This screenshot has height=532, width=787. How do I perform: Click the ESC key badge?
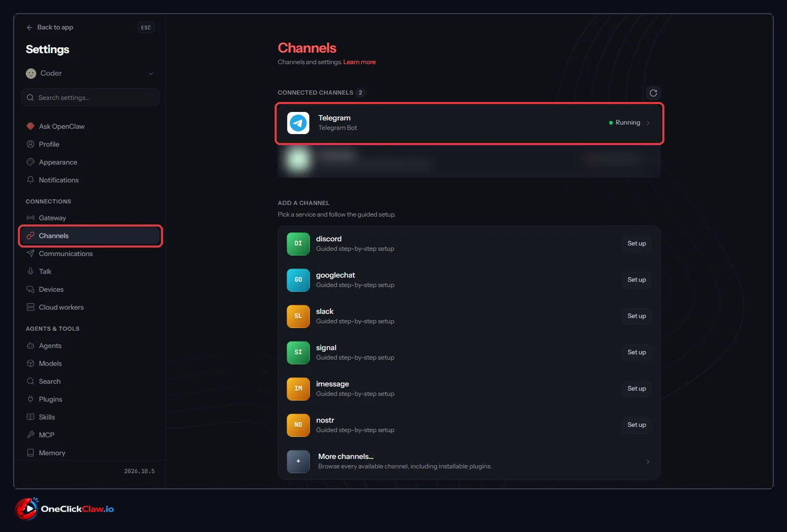pyautogui.click(x=146, y=27)
